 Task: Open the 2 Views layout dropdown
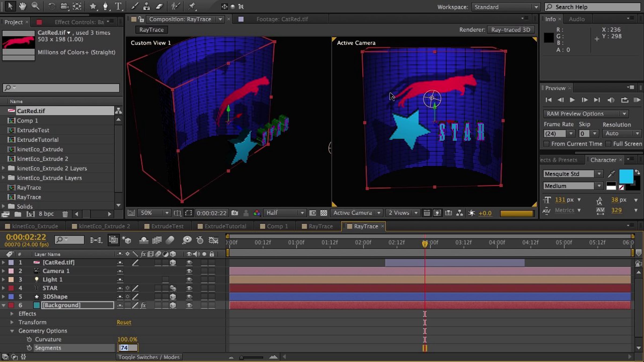[x=403, y=213]
